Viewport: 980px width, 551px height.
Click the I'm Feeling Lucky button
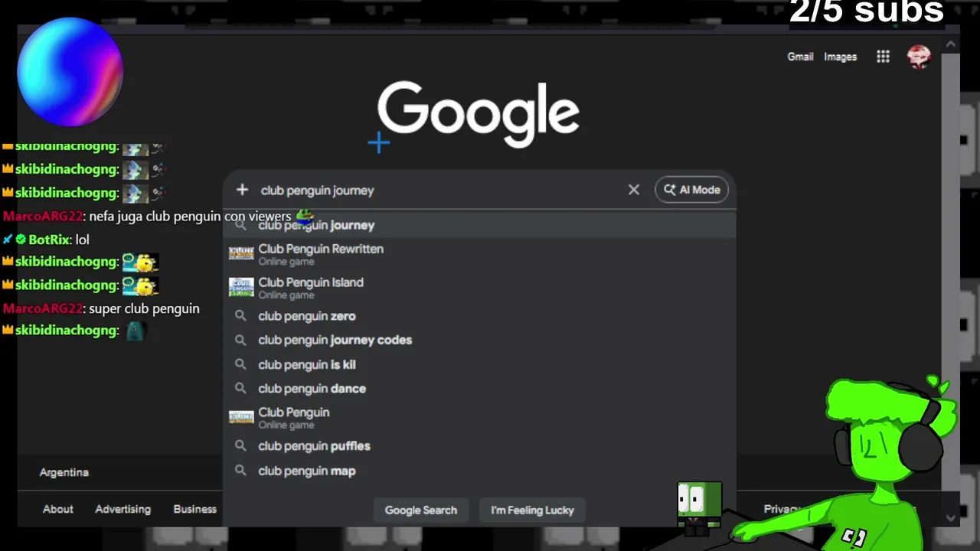(x=532, y=510)
